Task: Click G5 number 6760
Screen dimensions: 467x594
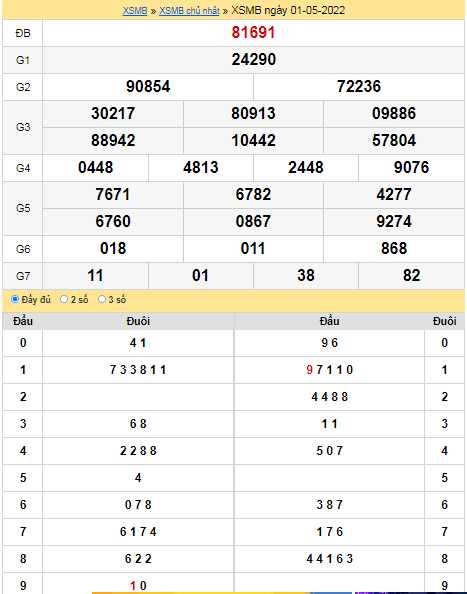Action: [x=113, y=221]
